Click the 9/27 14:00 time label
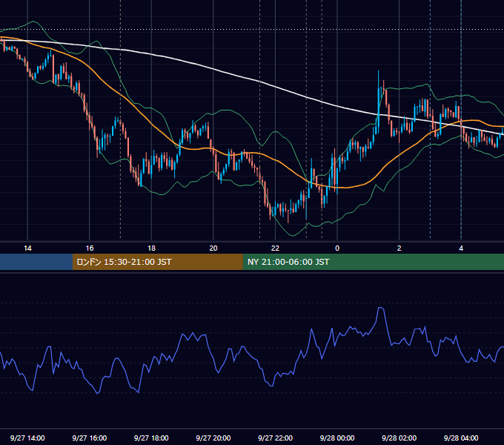 (x=27, y=438)
